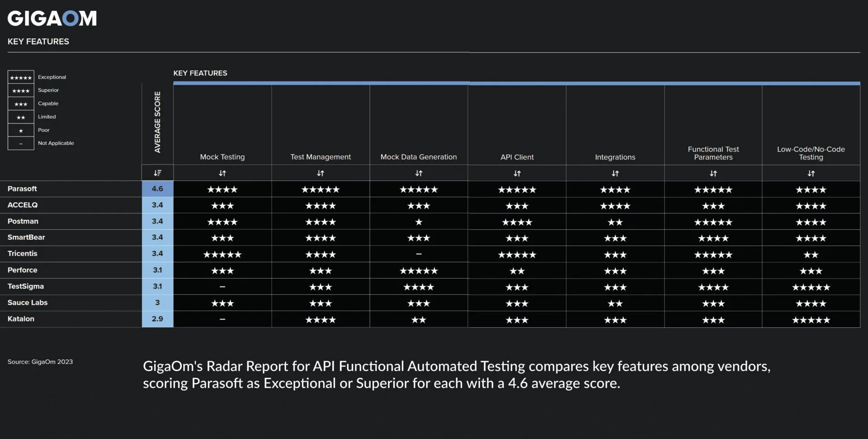This screenshot has height=439, width=868.
Task: Click the Tricentis vendor name
Action: (x=23, y=254)
